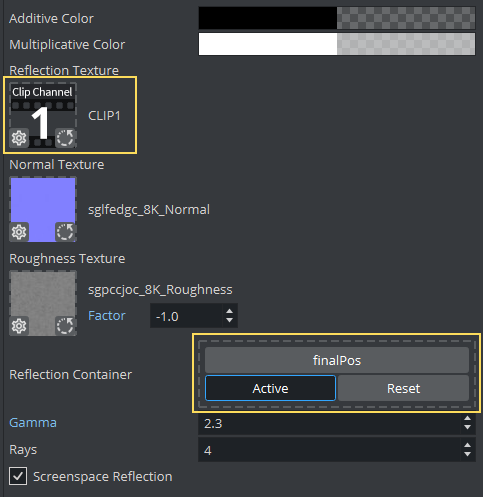Click the Factor value input field
This screenshot has height=497, width=483.
(x=186, y=316)
